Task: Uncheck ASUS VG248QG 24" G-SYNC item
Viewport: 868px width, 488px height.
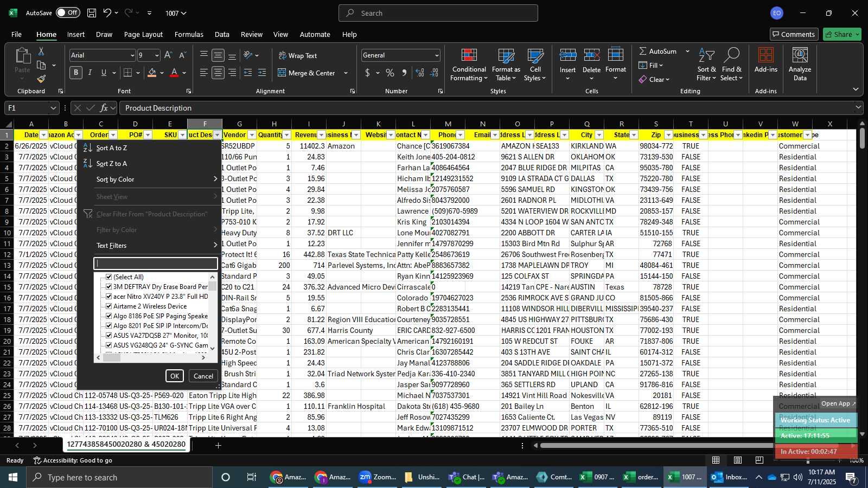Action: [108, 345]
